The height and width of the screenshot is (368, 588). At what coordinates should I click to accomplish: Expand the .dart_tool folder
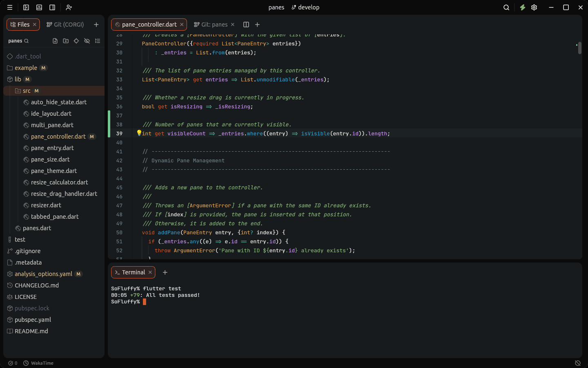click(x=54, y=56)
